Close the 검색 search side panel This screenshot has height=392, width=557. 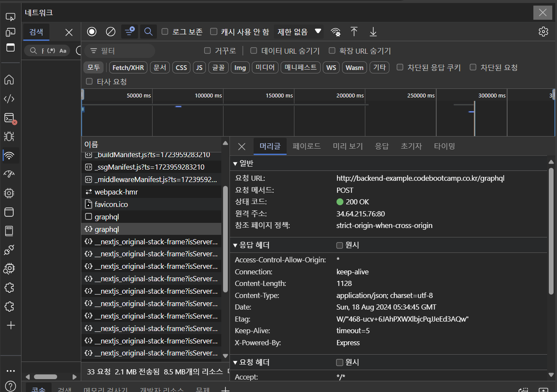coord(69,32)
